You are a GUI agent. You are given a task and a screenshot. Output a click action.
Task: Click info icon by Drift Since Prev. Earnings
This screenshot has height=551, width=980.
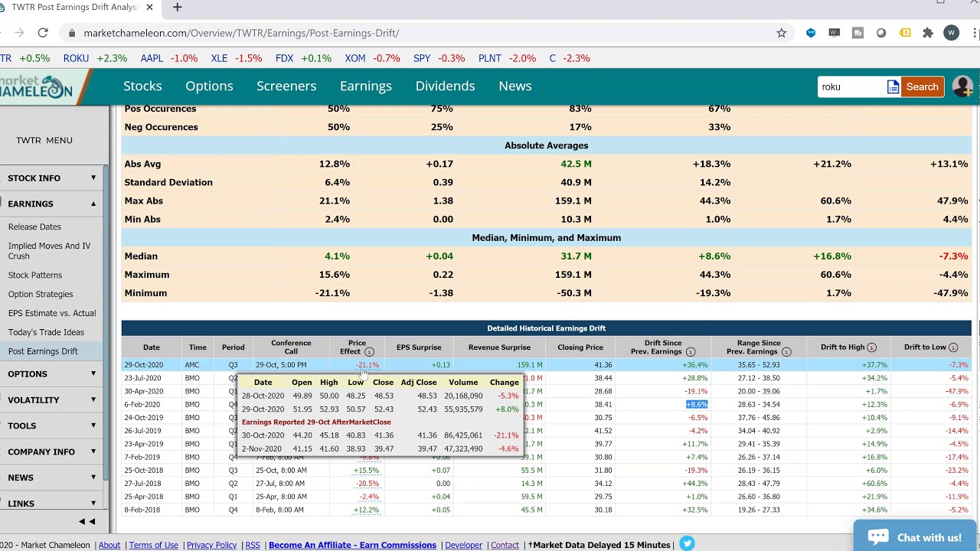pos(691,352)
